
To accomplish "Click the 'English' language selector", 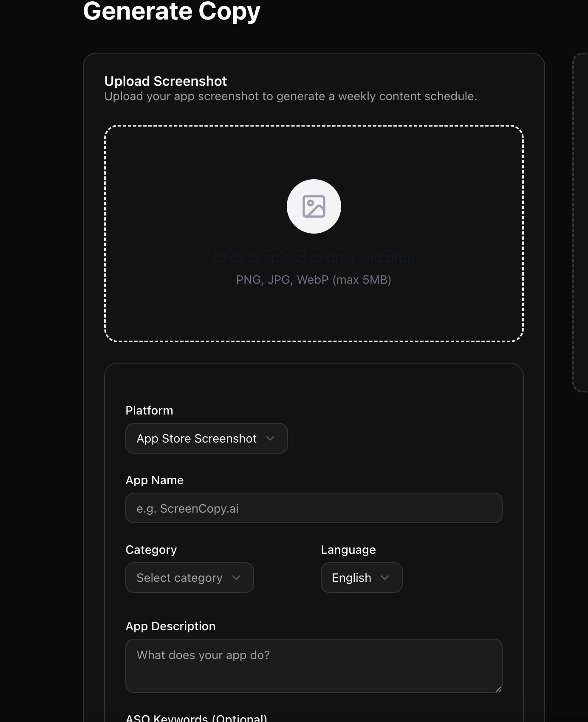I will 351,578.
